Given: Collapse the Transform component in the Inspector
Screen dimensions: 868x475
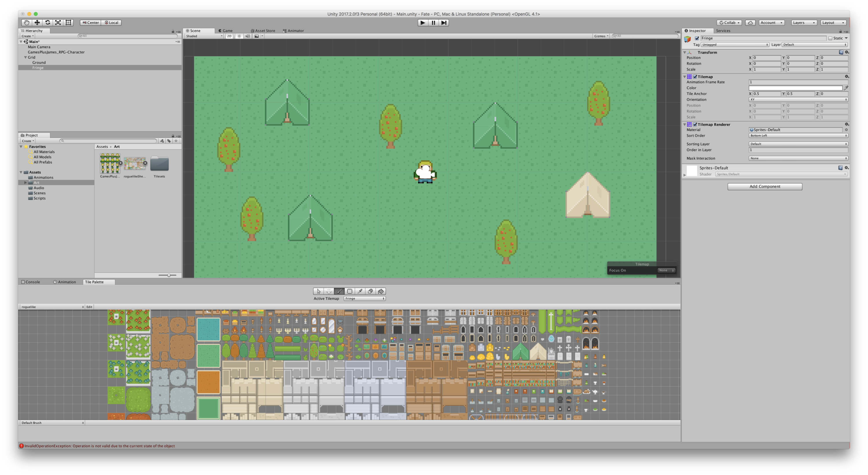Looking at the screenshot, I should (684, 52).
